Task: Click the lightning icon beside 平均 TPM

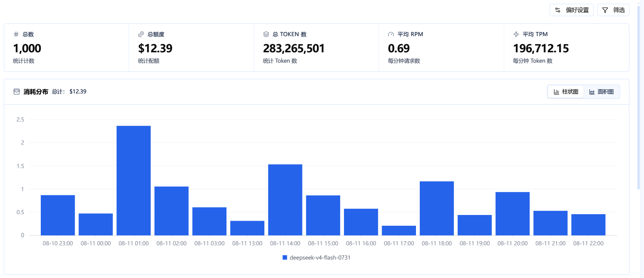Action: coord(516,34)
